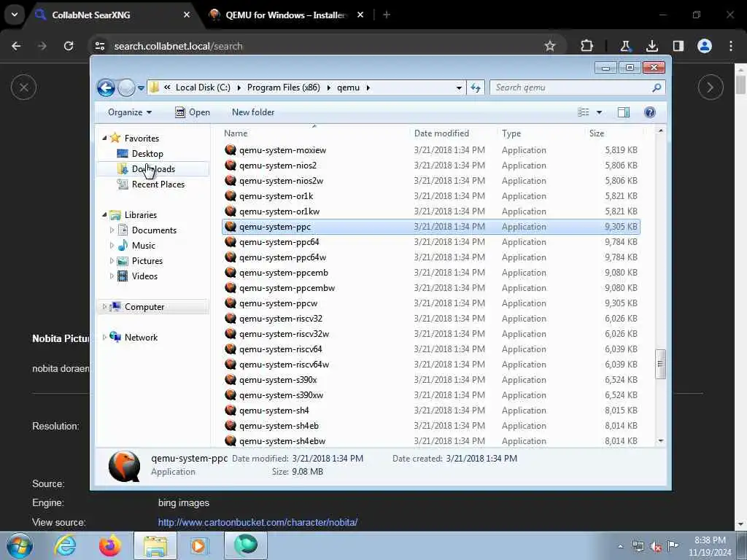
Task: Open a new browser tab
Action: tap(387, 15)
